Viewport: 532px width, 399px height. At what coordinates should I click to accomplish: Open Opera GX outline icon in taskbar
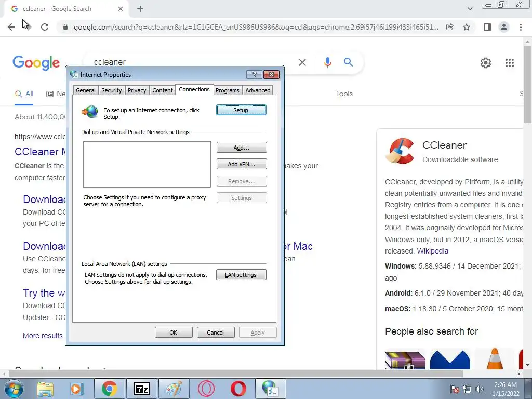tap(206, 389)
